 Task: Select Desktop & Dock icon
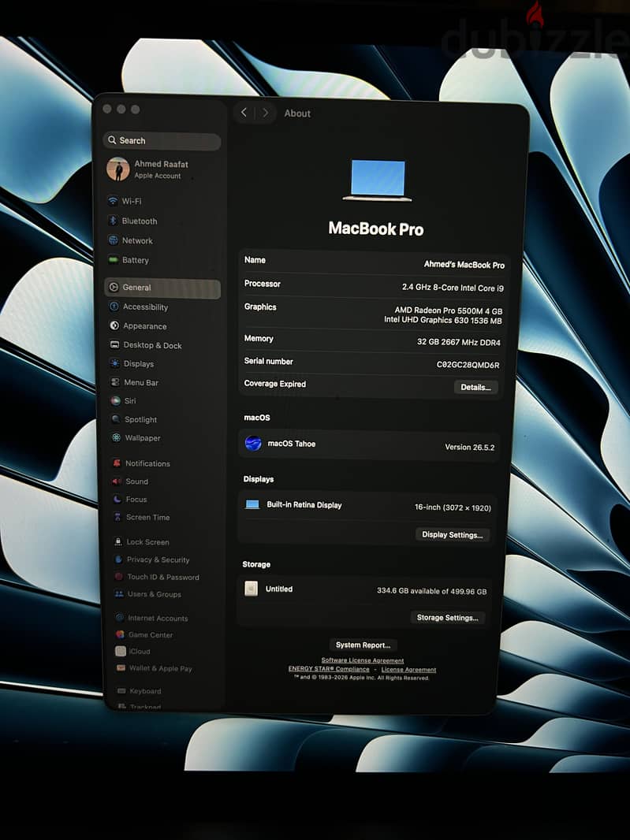115,344
